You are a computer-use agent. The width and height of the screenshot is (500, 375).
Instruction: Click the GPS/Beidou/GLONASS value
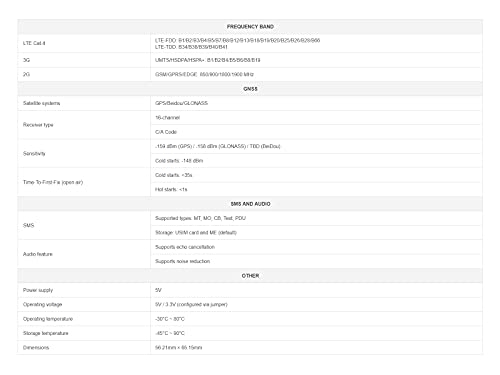click(181, 103)
